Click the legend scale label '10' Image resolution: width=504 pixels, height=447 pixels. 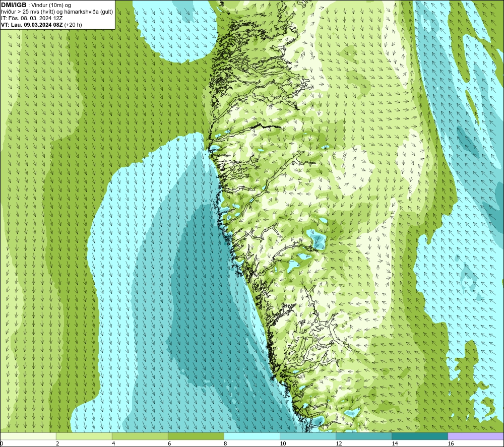tap(283, 444)
